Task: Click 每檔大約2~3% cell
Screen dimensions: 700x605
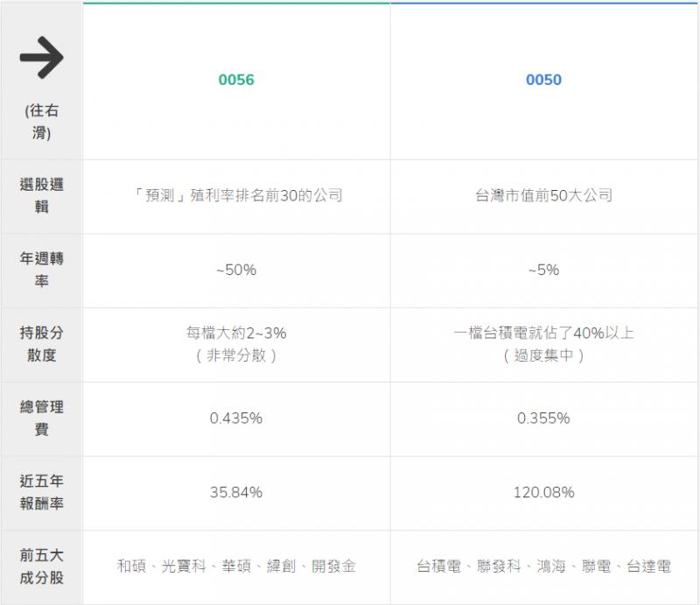Action: pos(236,344)
